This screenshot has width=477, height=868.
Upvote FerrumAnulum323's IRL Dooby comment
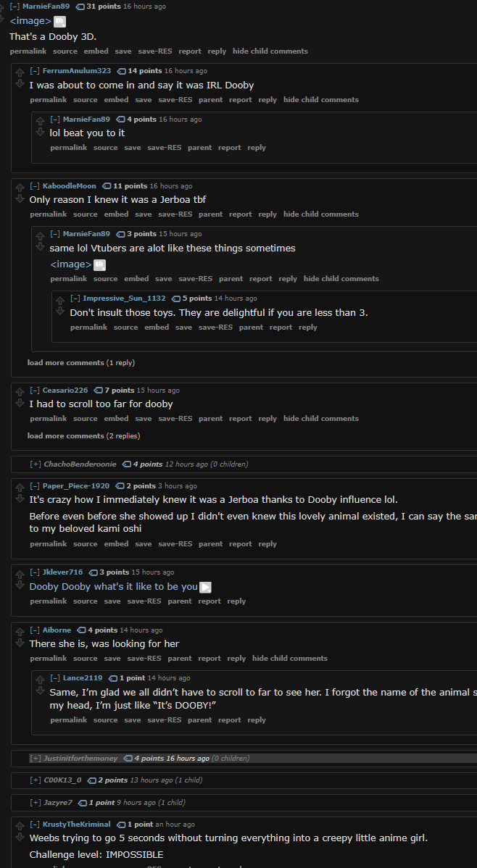pos(20,72)
